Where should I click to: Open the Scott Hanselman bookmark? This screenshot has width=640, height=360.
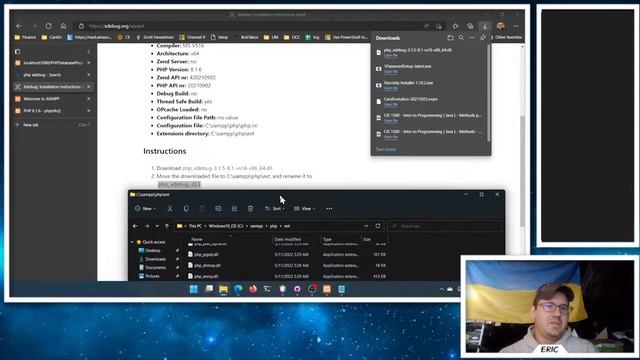pos(155,37)
